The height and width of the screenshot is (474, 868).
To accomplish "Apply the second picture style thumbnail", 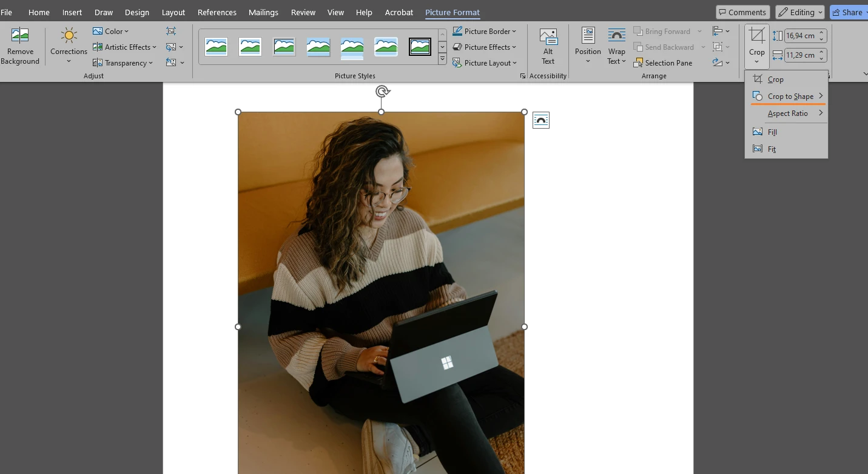I will click(250, 47).
